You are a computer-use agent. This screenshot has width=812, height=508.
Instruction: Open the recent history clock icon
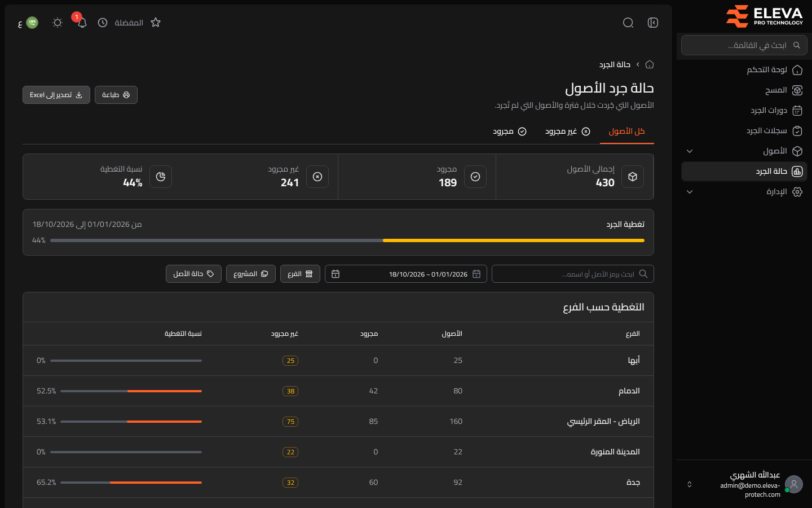coord(103,23)
